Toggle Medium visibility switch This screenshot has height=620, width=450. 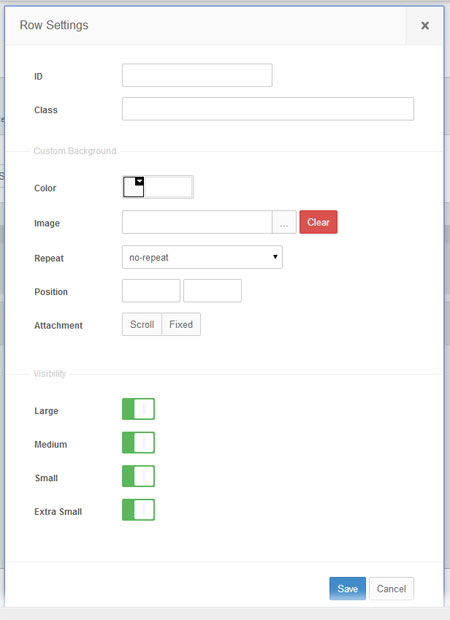(138, 442)
